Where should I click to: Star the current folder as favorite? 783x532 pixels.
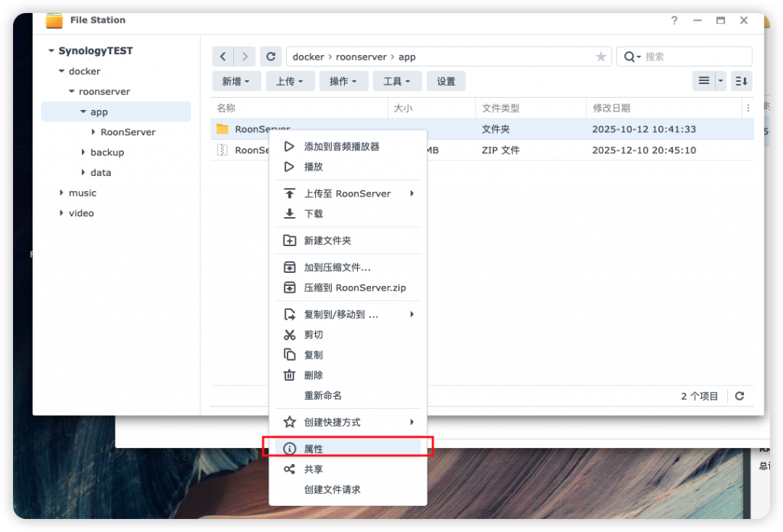point(601,57)
